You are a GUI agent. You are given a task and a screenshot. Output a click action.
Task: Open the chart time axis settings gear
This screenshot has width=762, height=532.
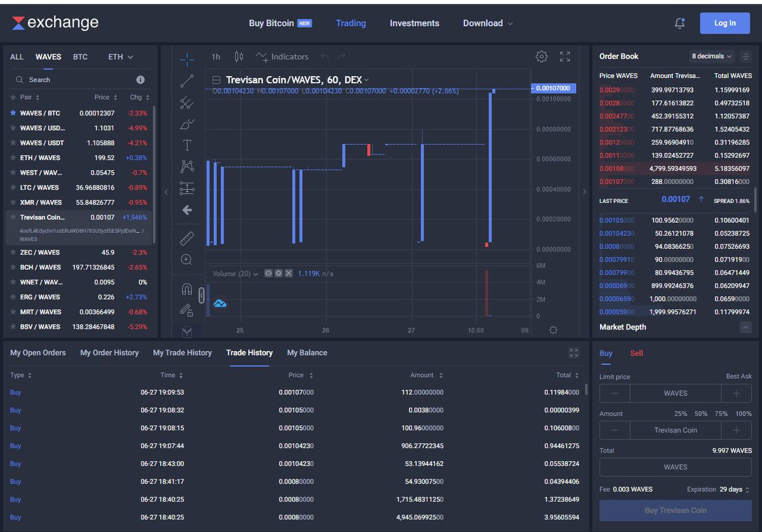(553, 330)
